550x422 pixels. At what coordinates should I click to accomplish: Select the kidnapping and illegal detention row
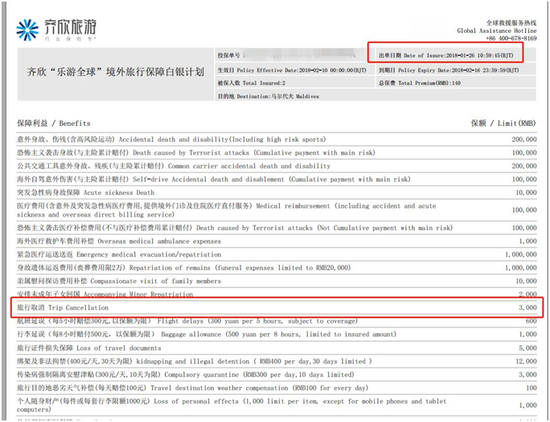[277, 361]
